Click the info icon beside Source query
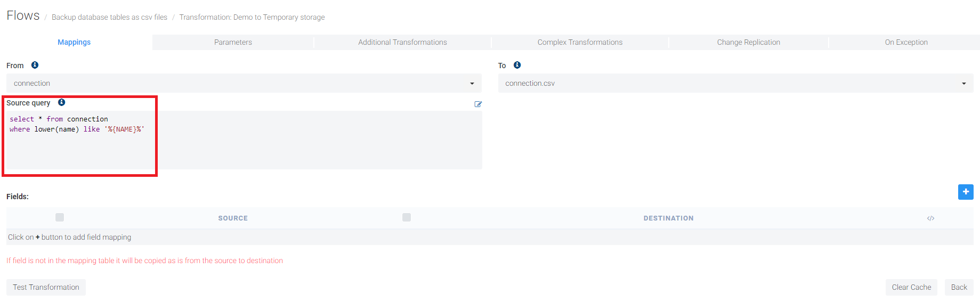This screenshot has height=302, width=980. [x=61, y=102]
